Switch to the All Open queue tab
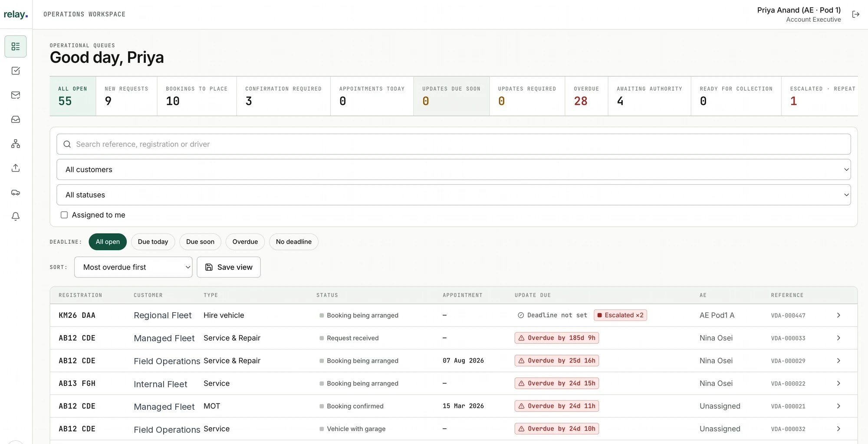 click(73, 96)
